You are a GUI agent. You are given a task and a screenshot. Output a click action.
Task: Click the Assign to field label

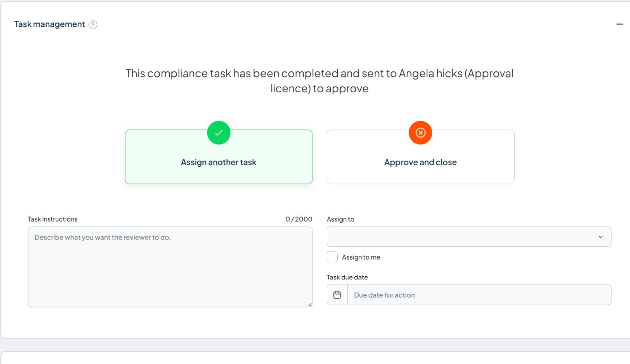pyautogui.click(x=340, y=219)
